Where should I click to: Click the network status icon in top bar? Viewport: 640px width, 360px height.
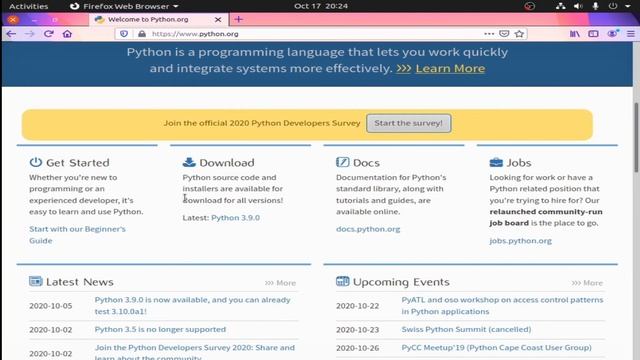[x=560, y=6]
